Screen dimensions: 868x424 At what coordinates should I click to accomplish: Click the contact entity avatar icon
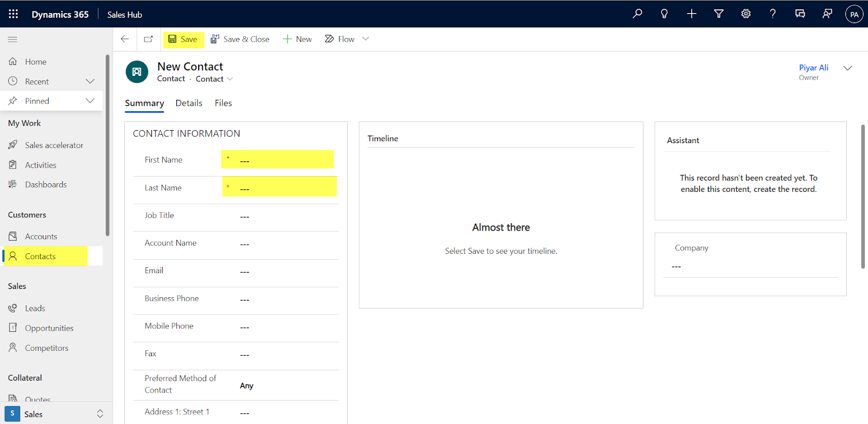click(137, 72)
